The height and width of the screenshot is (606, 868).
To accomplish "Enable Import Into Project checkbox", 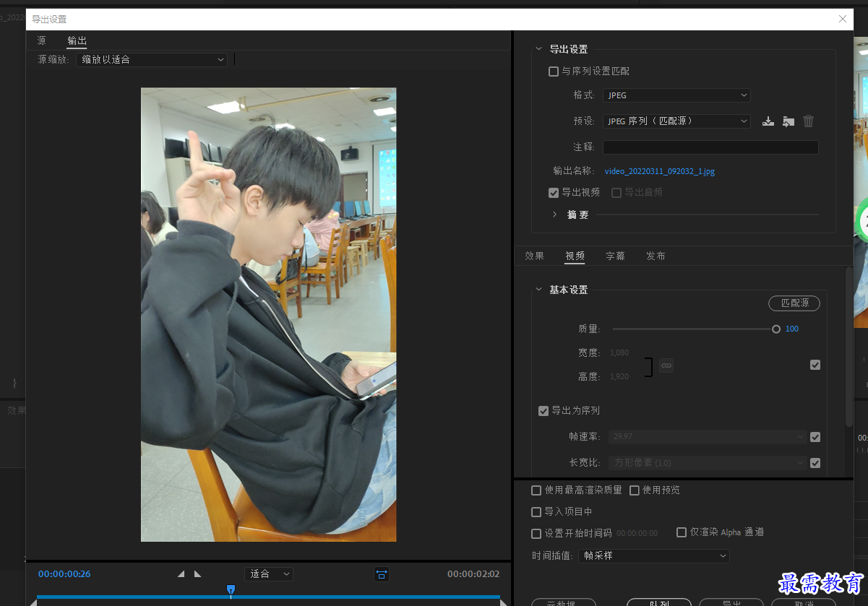I will [x=536, y=512].
